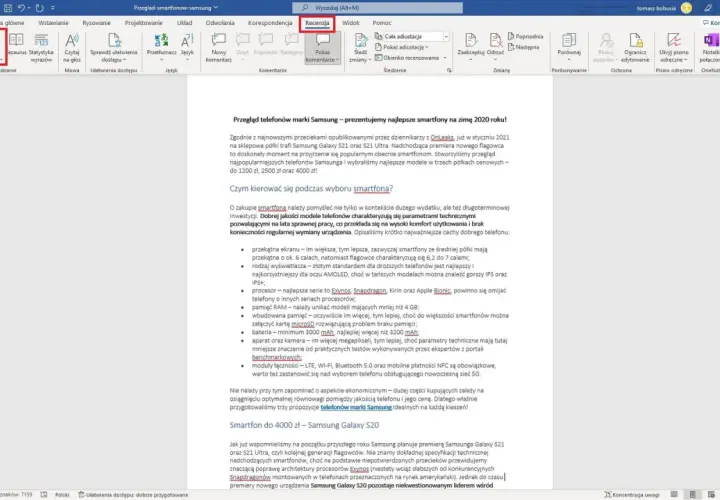This screenshot has width=720, height=500.
Task: Follow the 'telefonów marki Samsung' hyperlink
Action: 356,407
